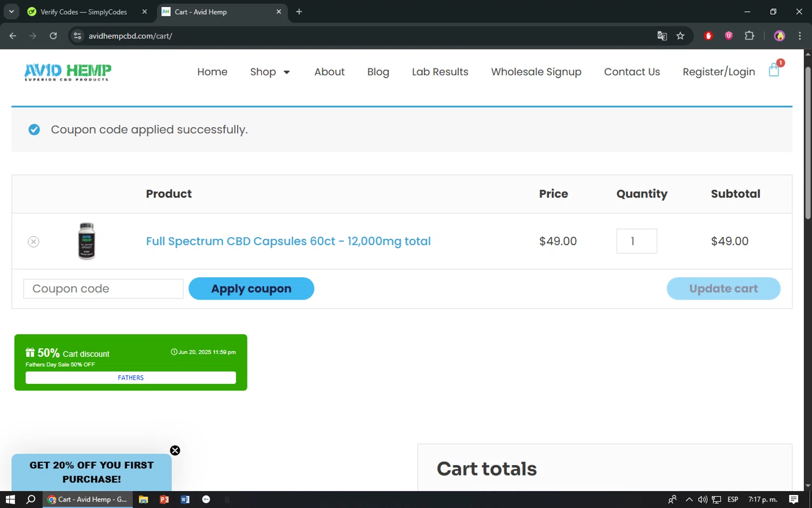Close the Verify Codes tab

click(145, 11)
